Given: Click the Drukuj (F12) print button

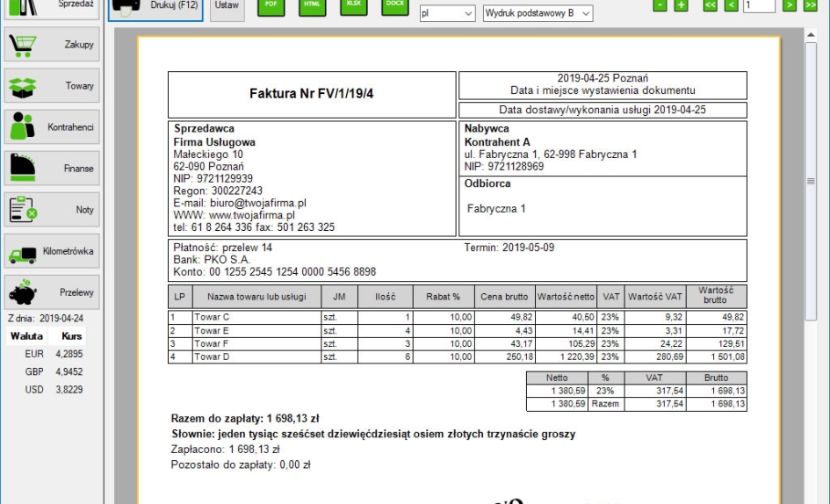Looking at the screenshot, I should click(x=155, y=7).
